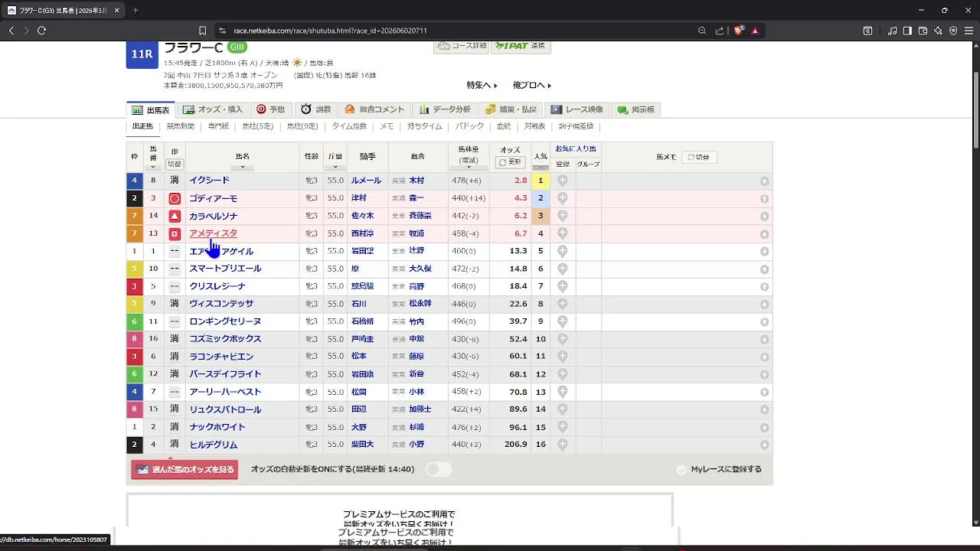This screenshot has width=980, height=551.
Task: Open レース映像 tab
Action: (x=578, y=109)
